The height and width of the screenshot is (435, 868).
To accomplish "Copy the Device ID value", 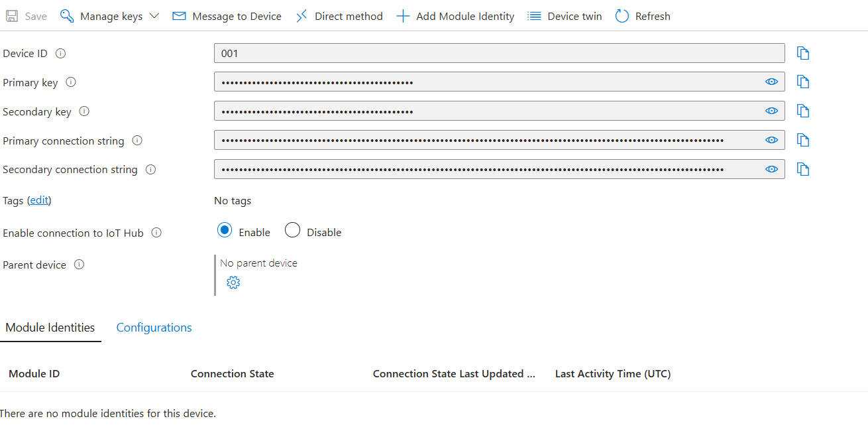I will coord(803,54).
